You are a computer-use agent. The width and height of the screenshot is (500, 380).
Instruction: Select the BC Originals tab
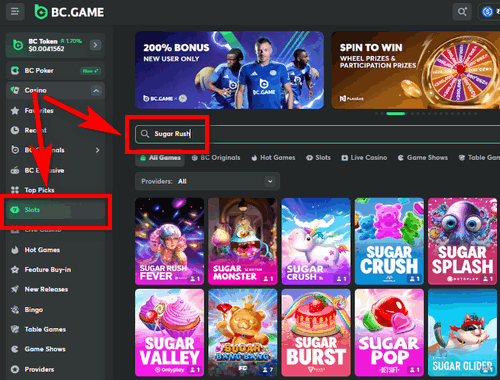pos(216,158)
